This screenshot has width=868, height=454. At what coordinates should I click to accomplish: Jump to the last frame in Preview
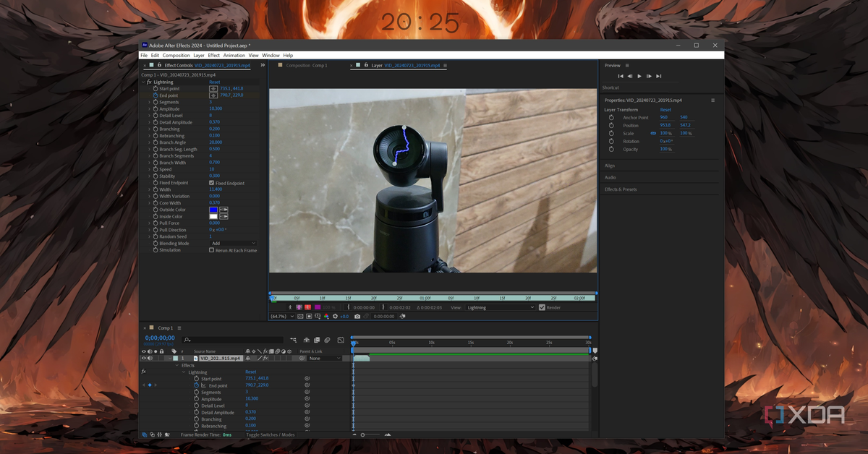point(659,76)
